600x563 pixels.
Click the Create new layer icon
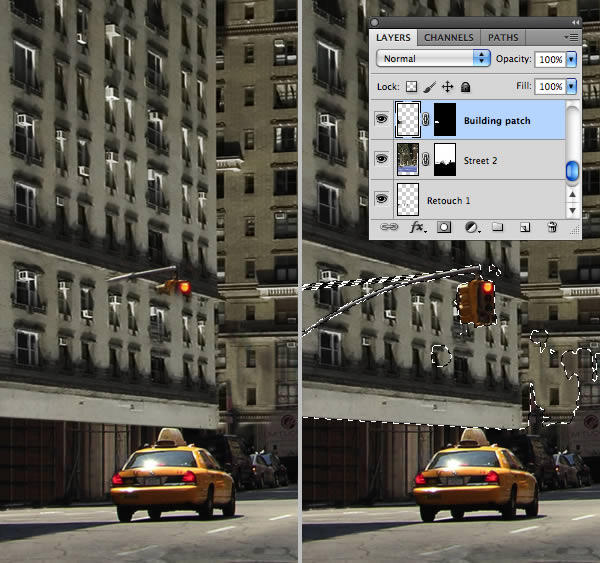click(x=525, y=228)
